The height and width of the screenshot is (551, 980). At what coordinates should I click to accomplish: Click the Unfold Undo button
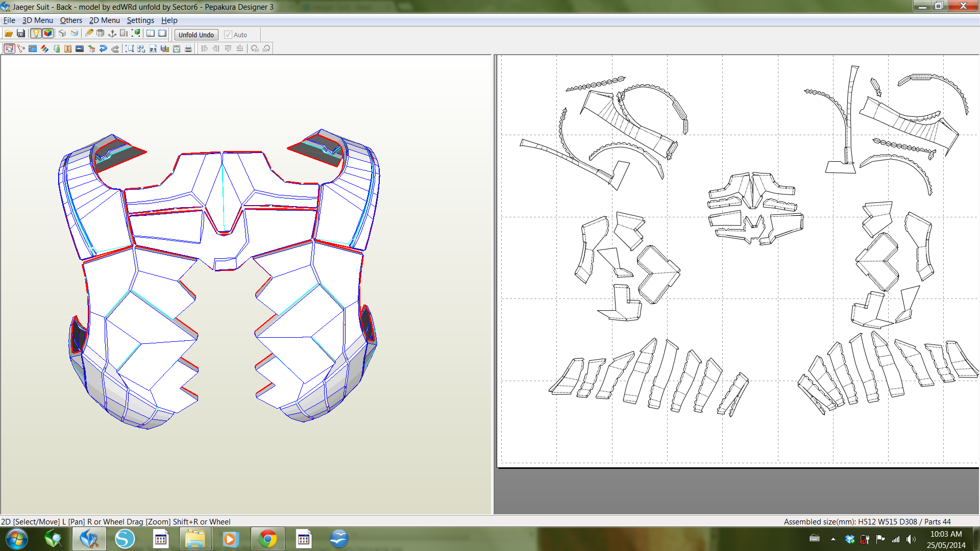[196, 35]
